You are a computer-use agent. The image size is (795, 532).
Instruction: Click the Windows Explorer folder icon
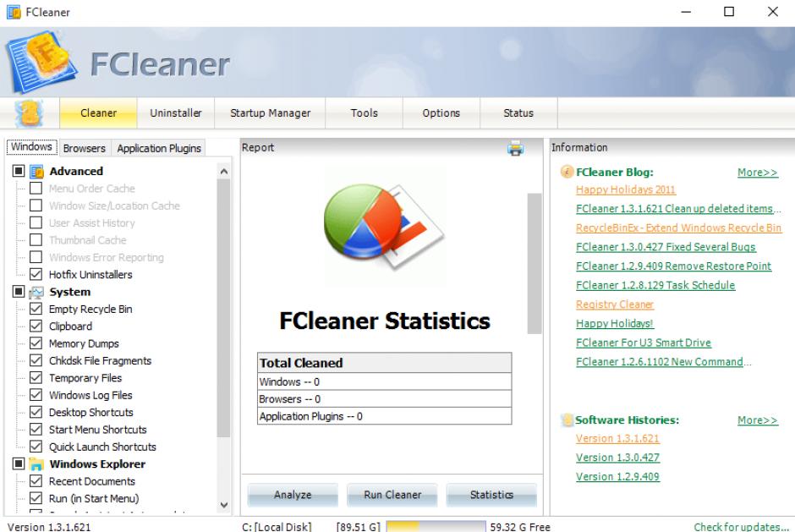(36, 464)
